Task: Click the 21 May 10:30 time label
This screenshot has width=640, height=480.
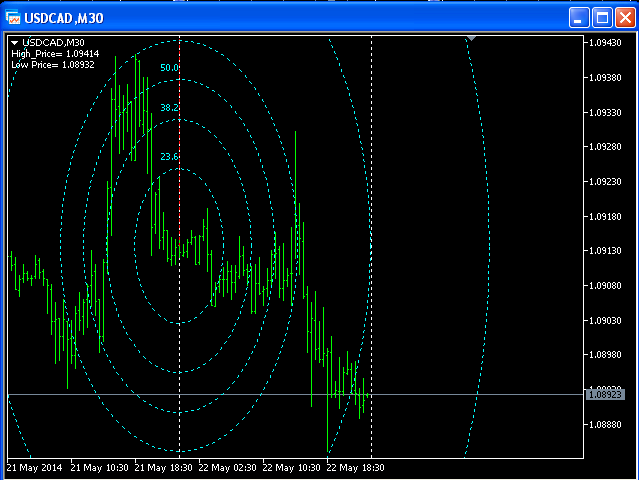Action: pyautogui.click(x=100, y=468)
